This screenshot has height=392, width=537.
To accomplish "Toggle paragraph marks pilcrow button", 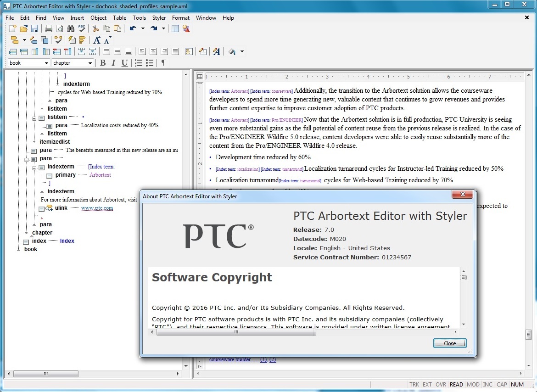I will pyautogui.click(x=163, y=63).
